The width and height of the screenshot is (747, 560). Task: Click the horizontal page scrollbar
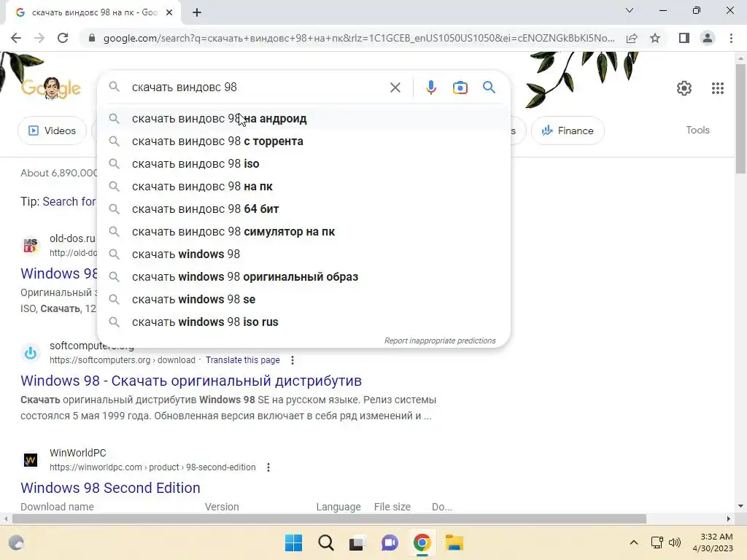point(329,518)
